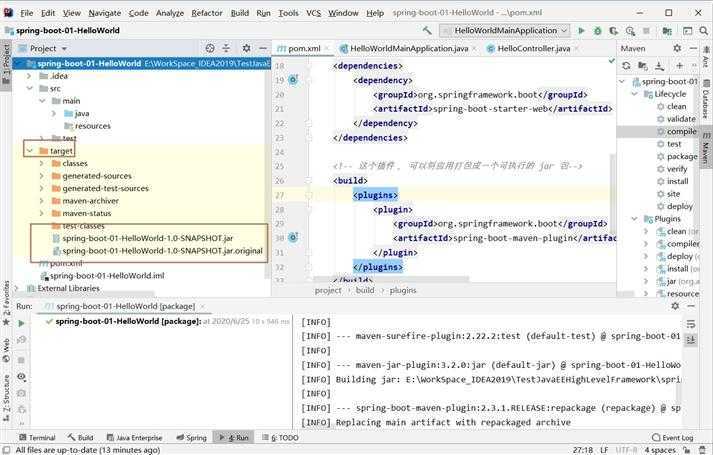Select the Maven install lifecycle goal
Screen dimensions: 713x455
coord(677,181)
